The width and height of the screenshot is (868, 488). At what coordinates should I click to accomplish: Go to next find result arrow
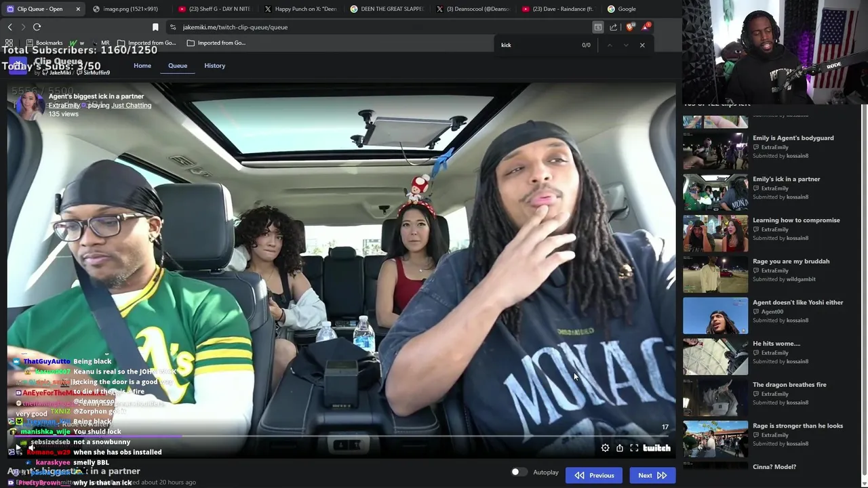point(625,45)
